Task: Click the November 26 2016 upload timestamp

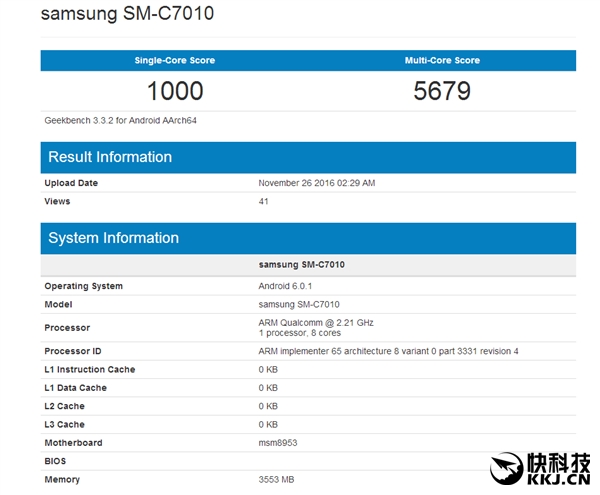Action: point(317,183)
